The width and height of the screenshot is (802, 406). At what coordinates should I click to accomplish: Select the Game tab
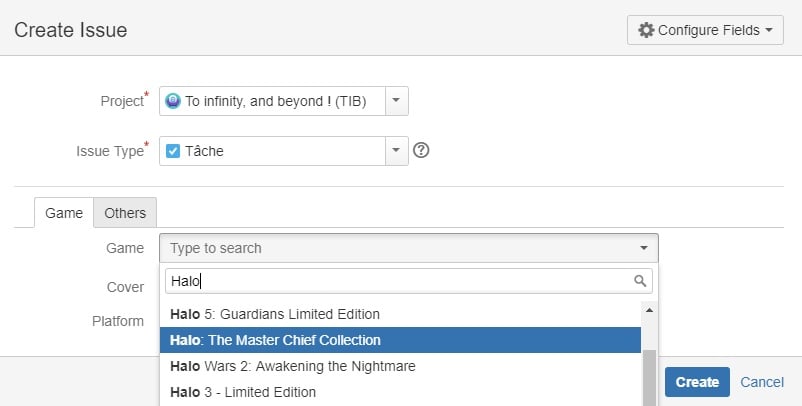pyautogui.click(x=64, y=213)
